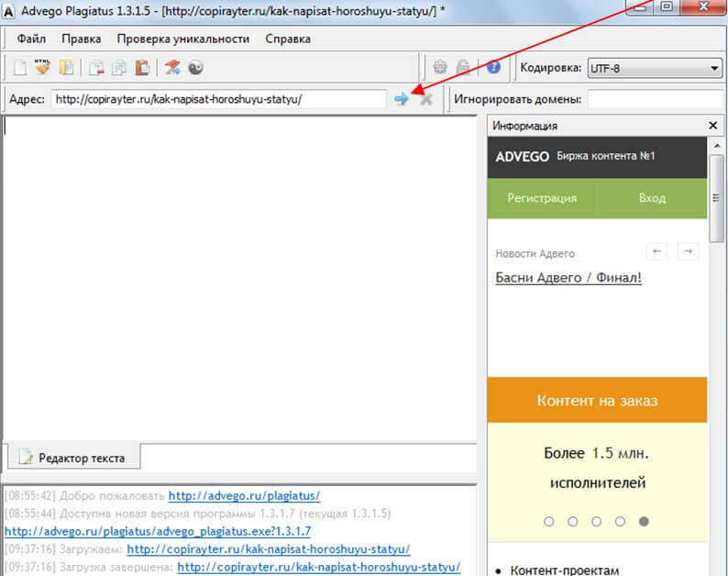
Task: Click the copy toolbar icon
Action: (x=119, y=68)
